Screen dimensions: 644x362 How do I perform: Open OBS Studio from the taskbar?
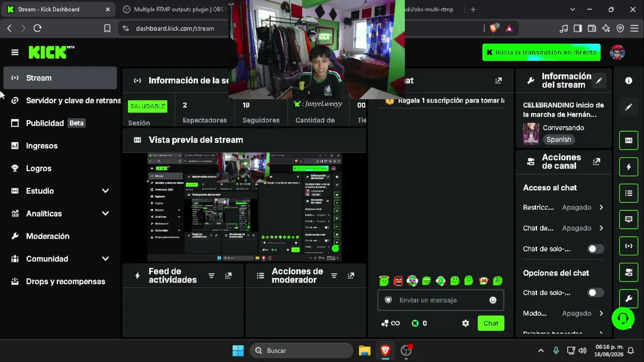pyautogui.click(x=406, y=350)
